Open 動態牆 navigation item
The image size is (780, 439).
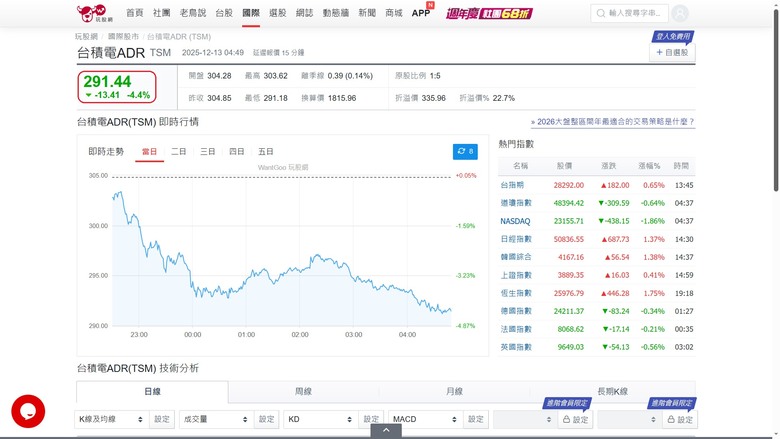pyautogui.click(x=336, y=13)
